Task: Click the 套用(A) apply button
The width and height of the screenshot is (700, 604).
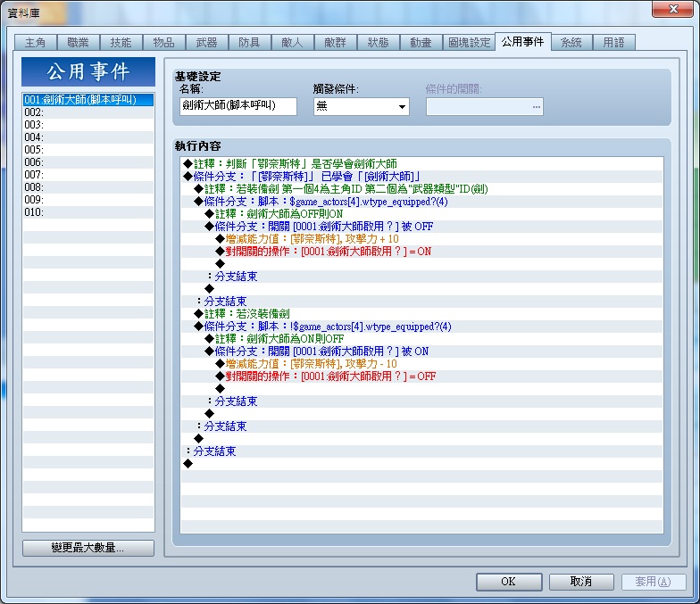Action: 654,582
